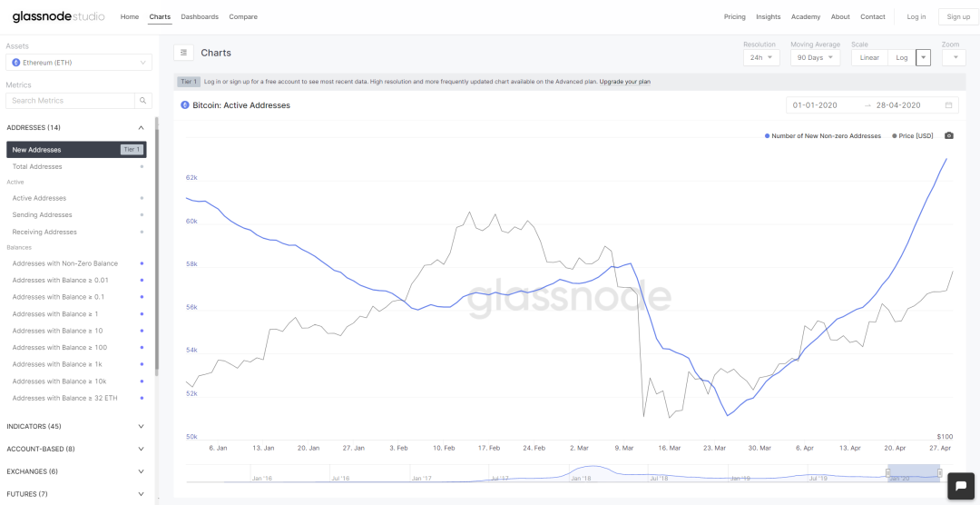
Task: Expand the FUTURES (7) section
Action: point(75,494)
